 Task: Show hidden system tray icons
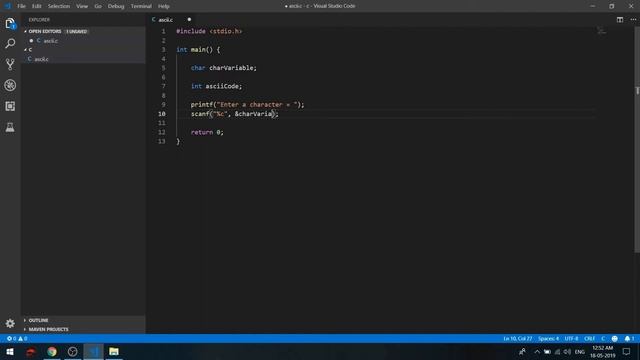point(537,351)
